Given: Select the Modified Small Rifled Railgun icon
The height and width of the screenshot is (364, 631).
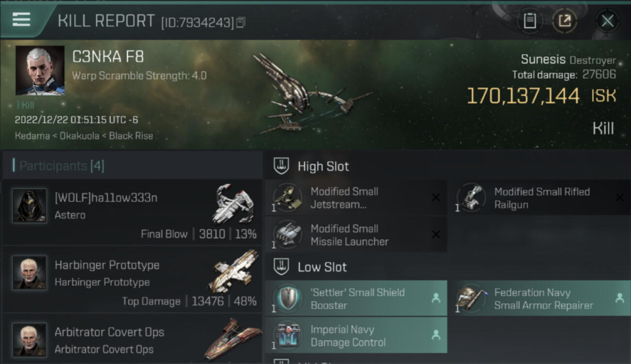Looking at the screenshot, I should point(471,198).
